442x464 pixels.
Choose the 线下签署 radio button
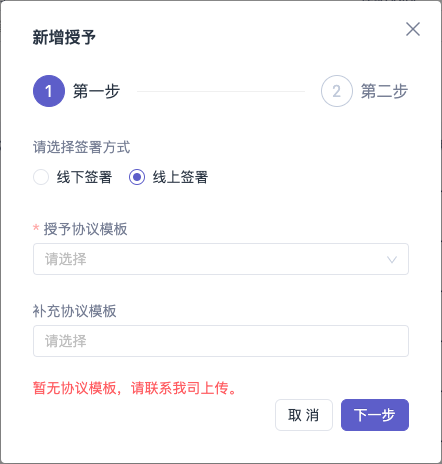click(41, 177)
